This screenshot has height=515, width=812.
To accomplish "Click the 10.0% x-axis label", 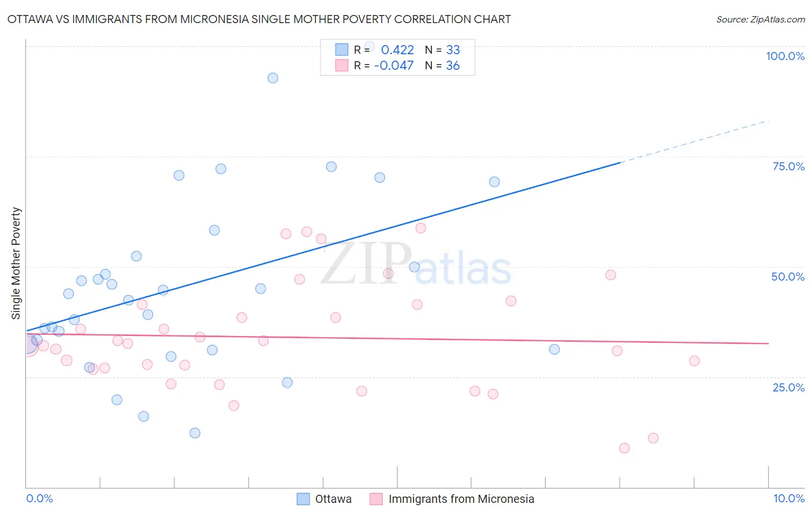I will (789, 498).
